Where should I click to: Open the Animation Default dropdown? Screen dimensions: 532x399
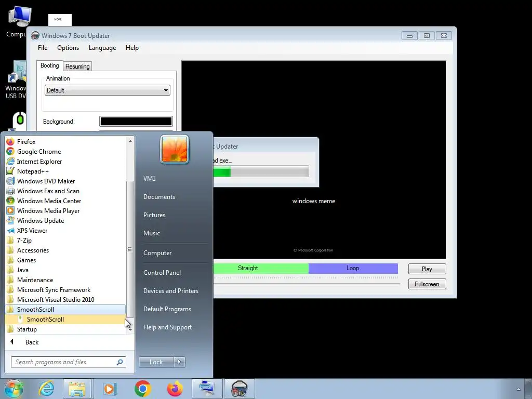coord(107,90)
